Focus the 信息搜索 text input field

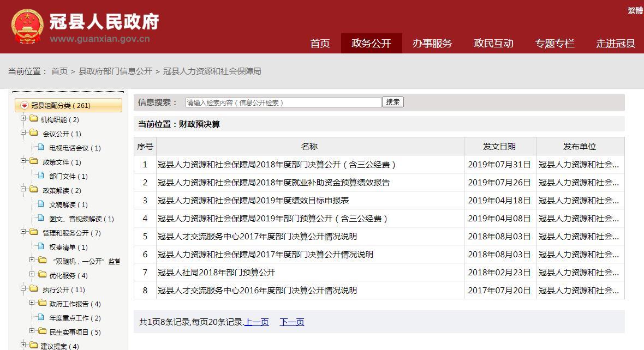(283, 102)
